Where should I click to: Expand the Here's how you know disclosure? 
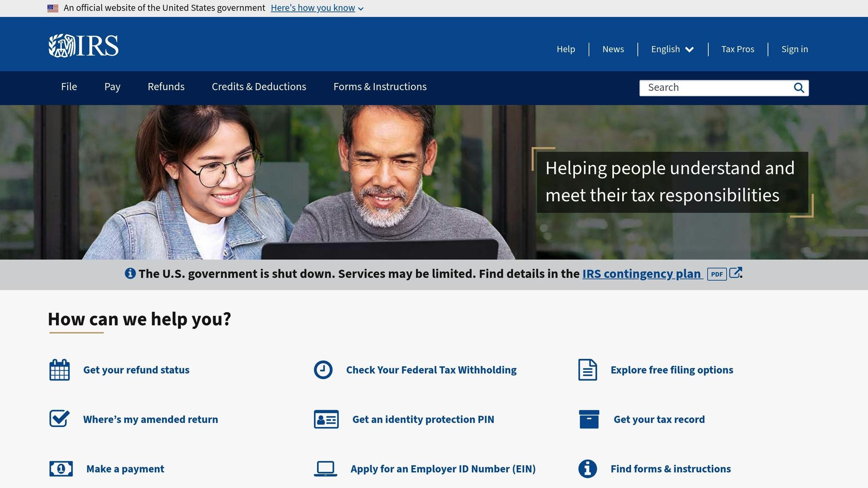coord(313,8)
